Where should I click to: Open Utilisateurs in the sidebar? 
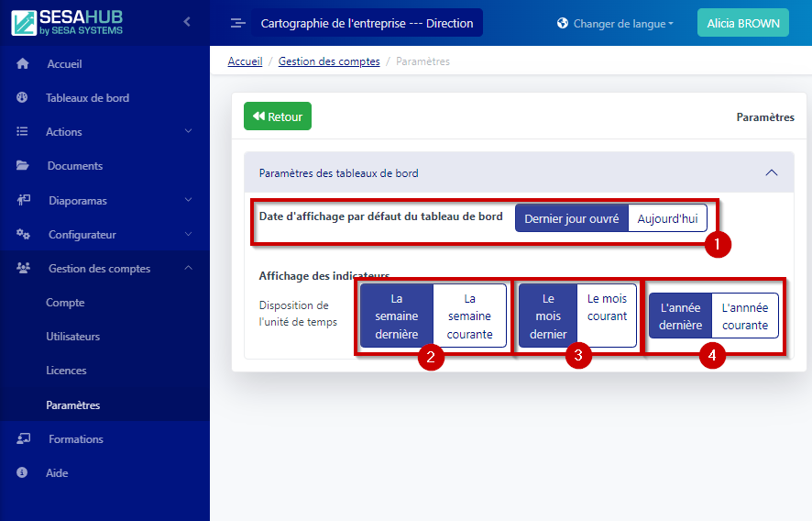(72, 337)
